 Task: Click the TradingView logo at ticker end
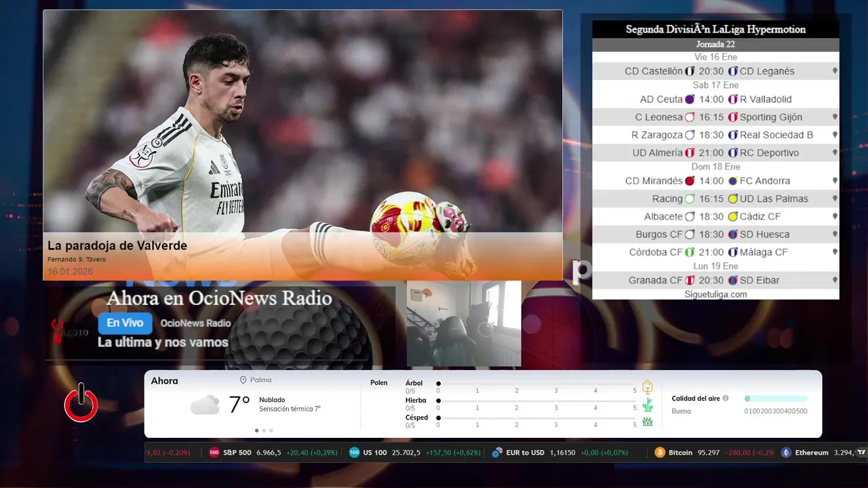pos(861,452)
